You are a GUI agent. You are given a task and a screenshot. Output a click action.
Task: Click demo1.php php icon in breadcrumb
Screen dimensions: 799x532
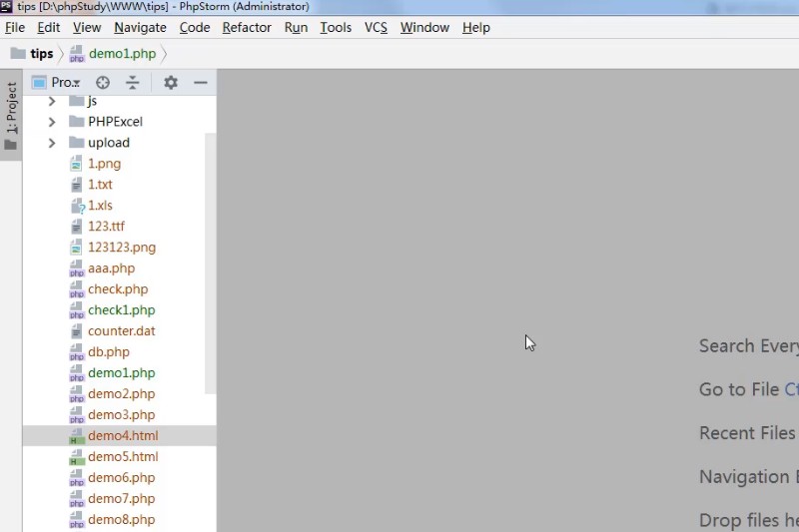point(77,54)
